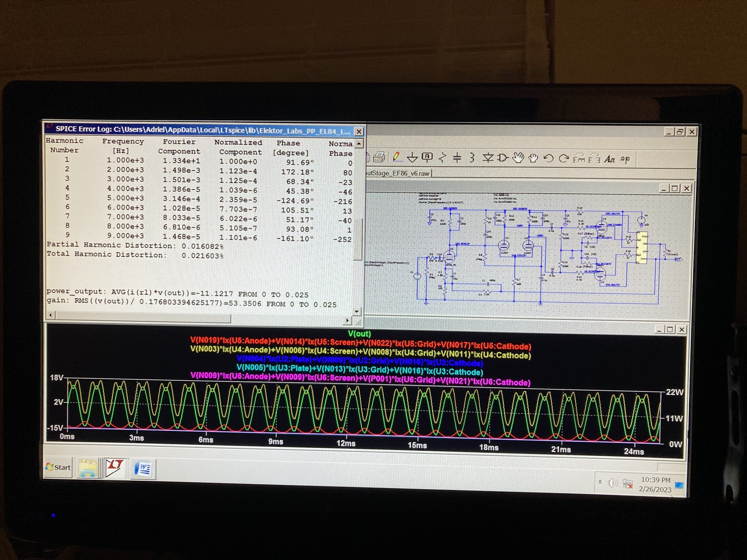Click the Redo arrow icon
Image resolution: width=747 pixels, height=560 pixels.
click(x=564, y=158)
